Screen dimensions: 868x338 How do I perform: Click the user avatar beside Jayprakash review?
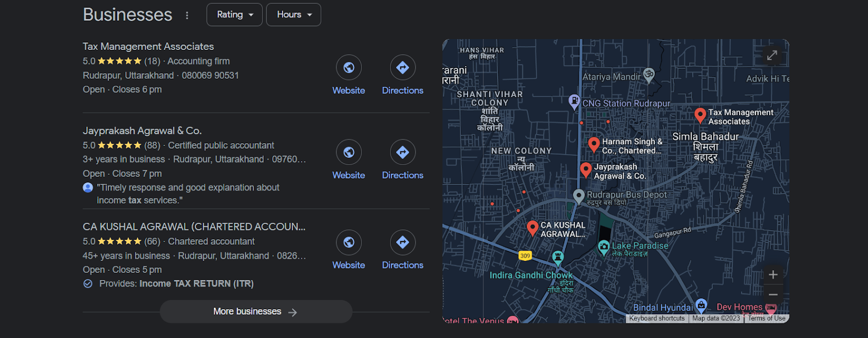88,188
